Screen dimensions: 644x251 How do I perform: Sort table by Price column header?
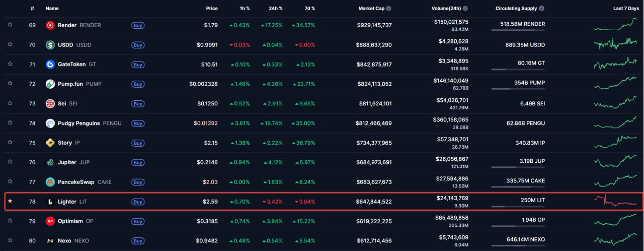(x=212, y=9)
